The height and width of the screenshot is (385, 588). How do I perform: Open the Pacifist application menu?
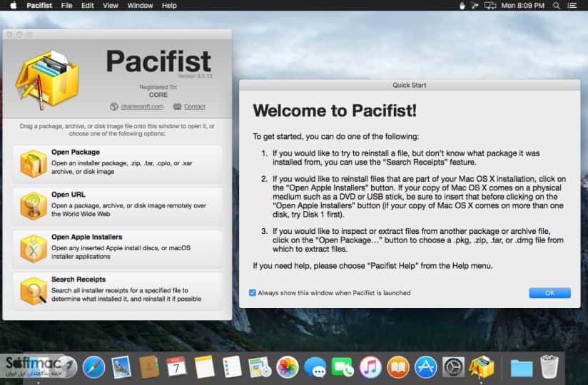click(39, 6)
